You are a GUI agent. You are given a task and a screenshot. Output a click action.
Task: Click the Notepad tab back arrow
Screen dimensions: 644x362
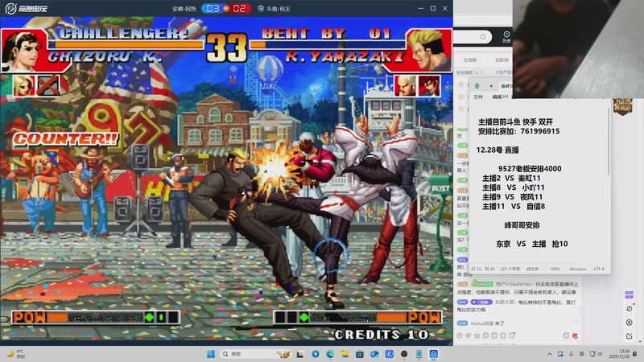click(491, 86)
